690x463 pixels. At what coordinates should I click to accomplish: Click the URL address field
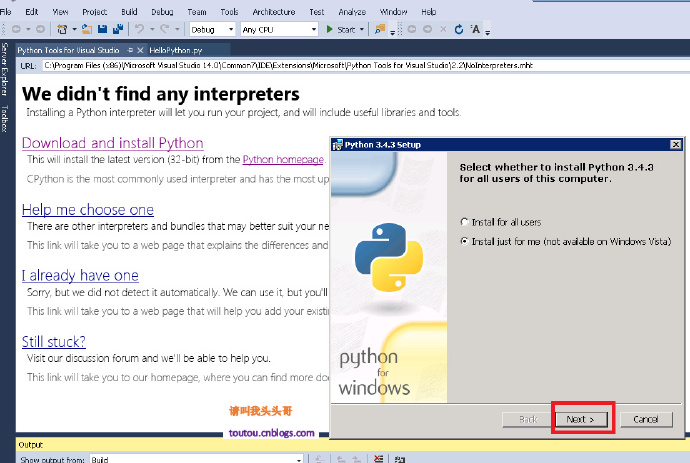(350, 66)
